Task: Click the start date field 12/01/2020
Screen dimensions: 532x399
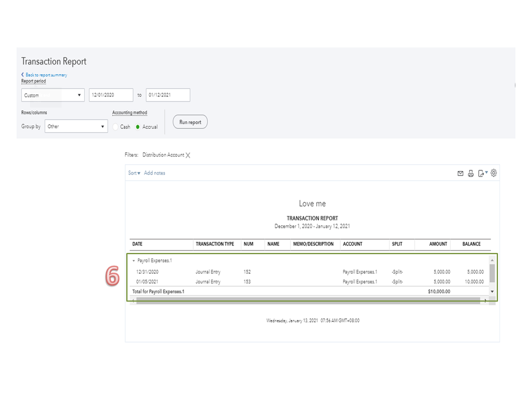Action: tap(111, 95)
